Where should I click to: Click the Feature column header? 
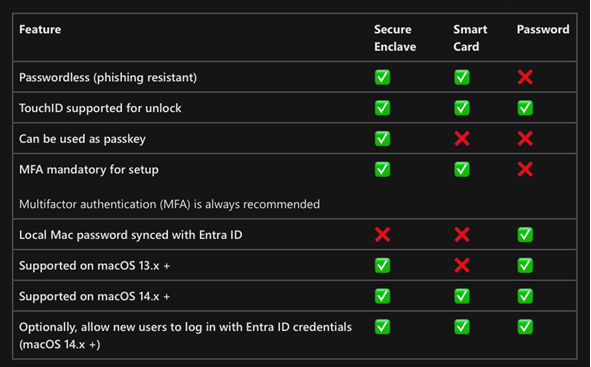[40, 29]
